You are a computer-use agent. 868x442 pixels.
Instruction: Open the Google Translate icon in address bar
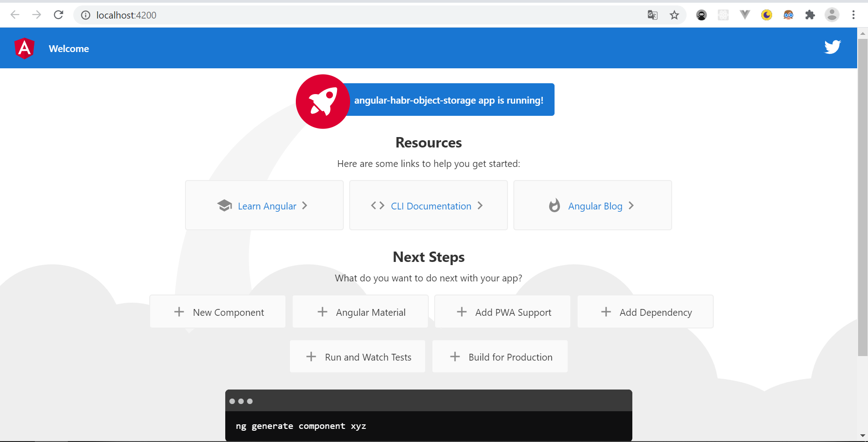pos(652,15)
